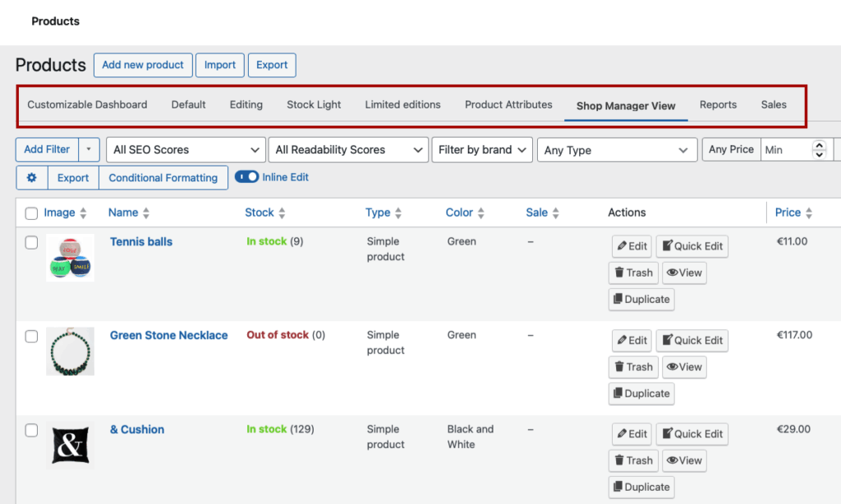Quick Edit the Green Stone Necklace

(692, 341)
